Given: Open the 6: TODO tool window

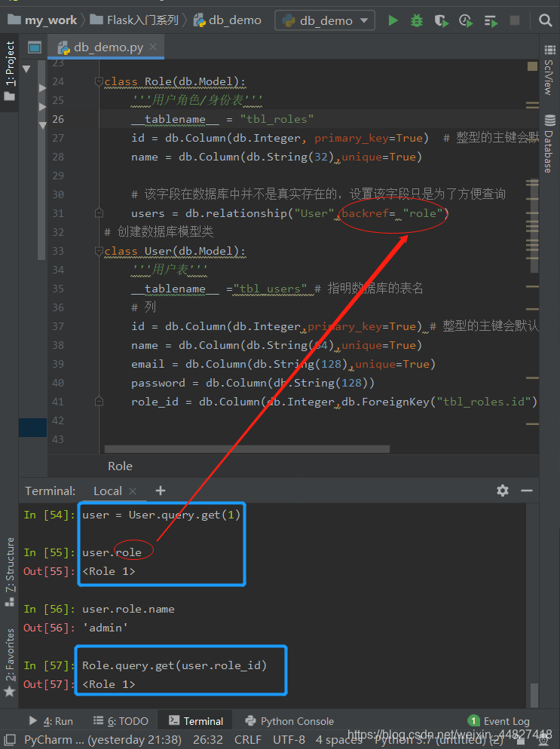Looking at the screenshot, I should [x=121, y=721].
